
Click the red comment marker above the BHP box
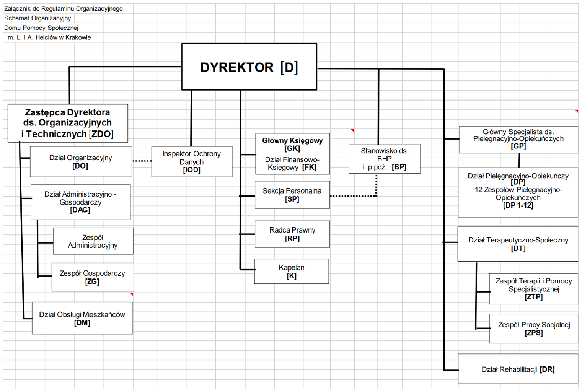(353, 131)
